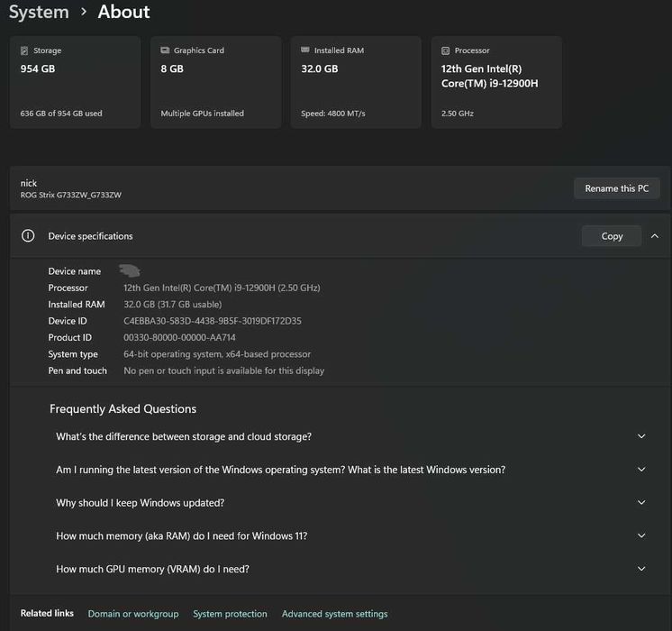Image resolution: width=672 pixels, height=631 pixels.
Task: Click the Device specifications info icon
Action: point(28,236)
